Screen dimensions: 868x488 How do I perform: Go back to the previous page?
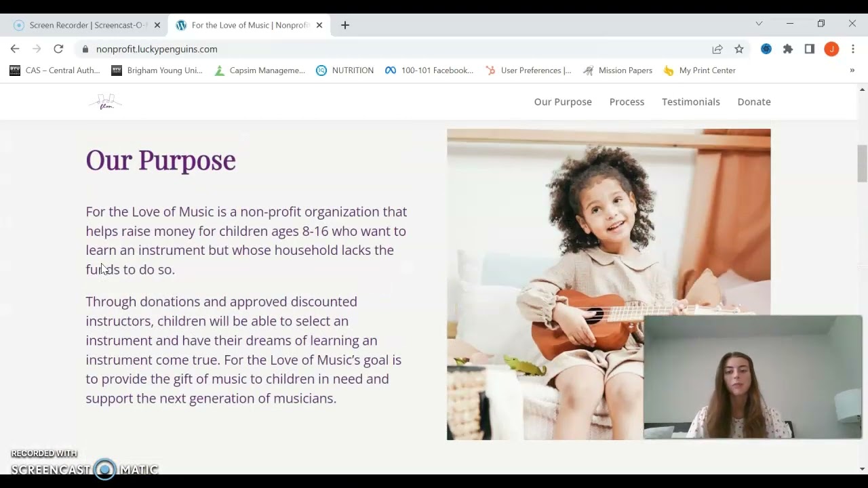tap(15, 49)
